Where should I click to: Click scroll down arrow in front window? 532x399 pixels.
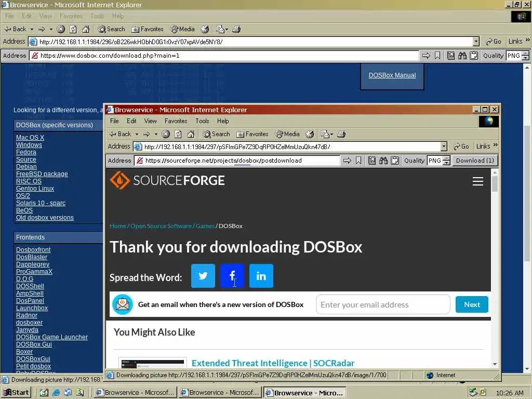click(x=495, y=364)
